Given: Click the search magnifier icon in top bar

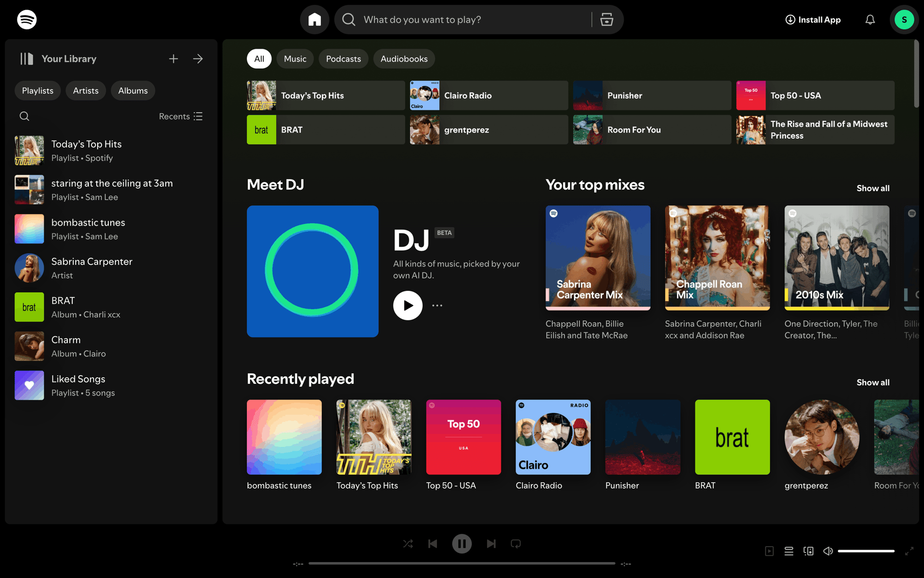Looking at the screenshot, I should click(x=349, y=20).
